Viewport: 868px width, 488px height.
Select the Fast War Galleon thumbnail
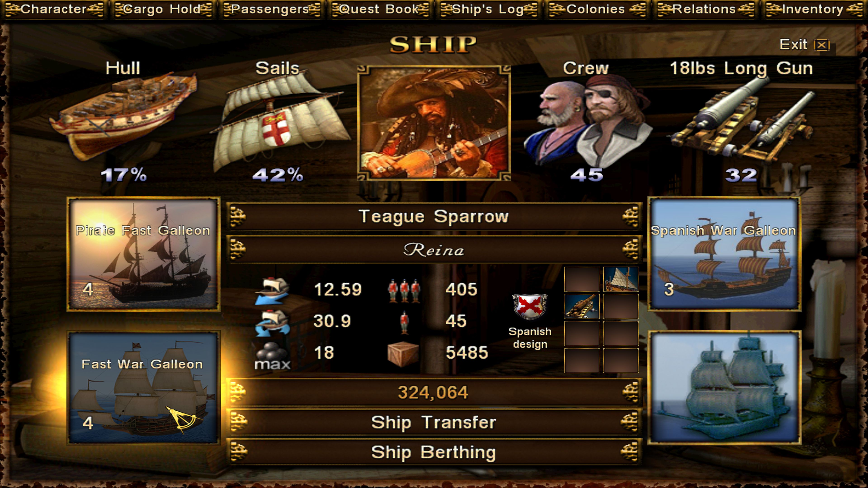pos(144,387)
